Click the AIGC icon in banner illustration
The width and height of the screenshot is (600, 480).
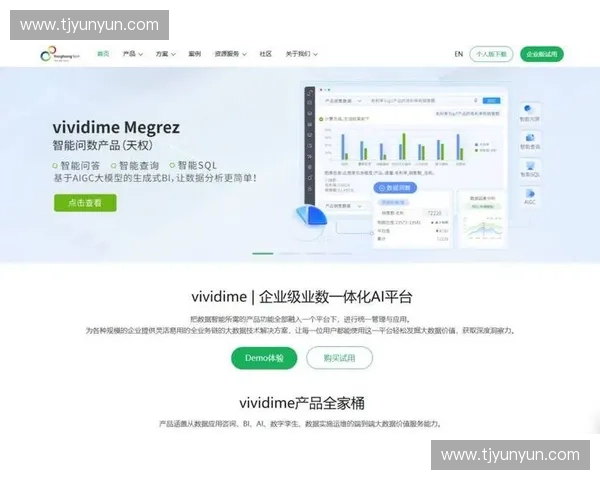(530, 196)
